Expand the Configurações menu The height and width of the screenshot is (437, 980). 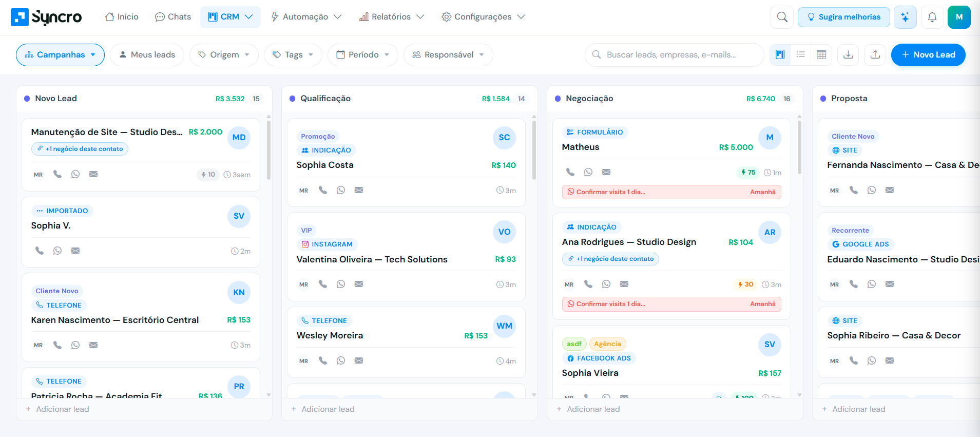click(483, 17)
